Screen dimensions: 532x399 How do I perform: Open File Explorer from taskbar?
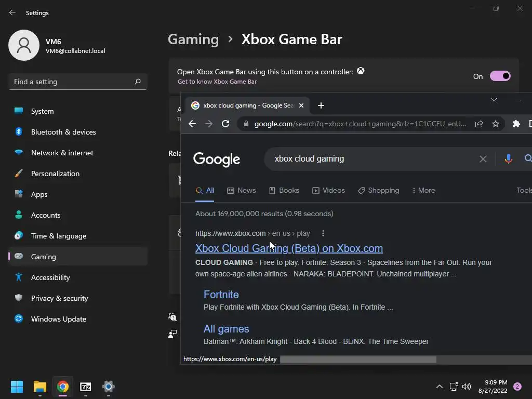(x=39, y=387)
